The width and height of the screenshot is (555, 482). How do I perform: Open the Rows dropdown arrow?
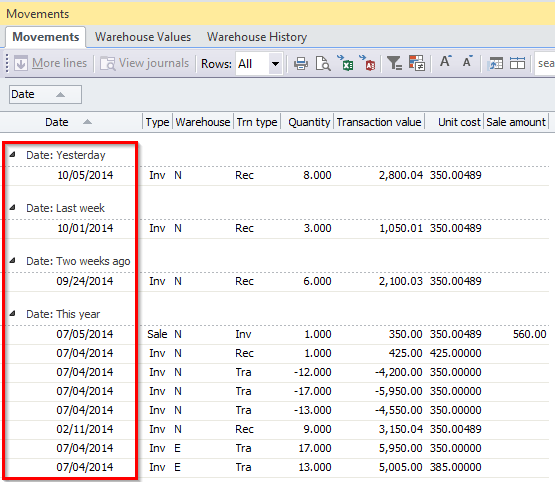pos(275,64)
